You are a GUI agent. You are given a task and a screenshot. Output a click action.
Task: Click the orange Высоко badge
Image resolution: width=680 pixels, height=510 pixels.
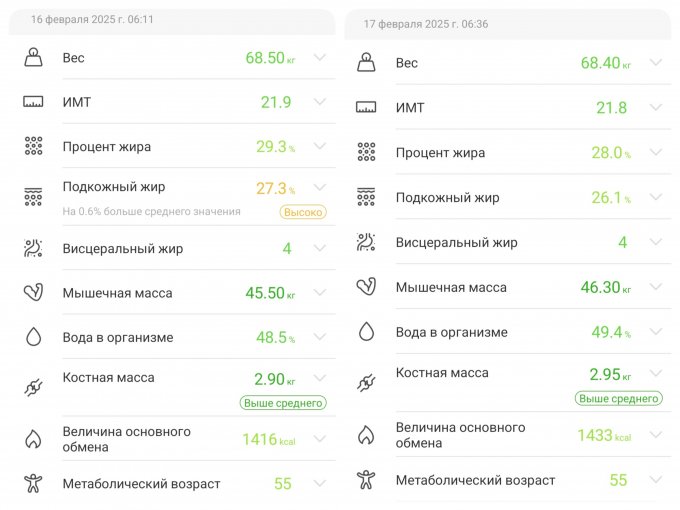pyautogui.click(x=302, y=212)
